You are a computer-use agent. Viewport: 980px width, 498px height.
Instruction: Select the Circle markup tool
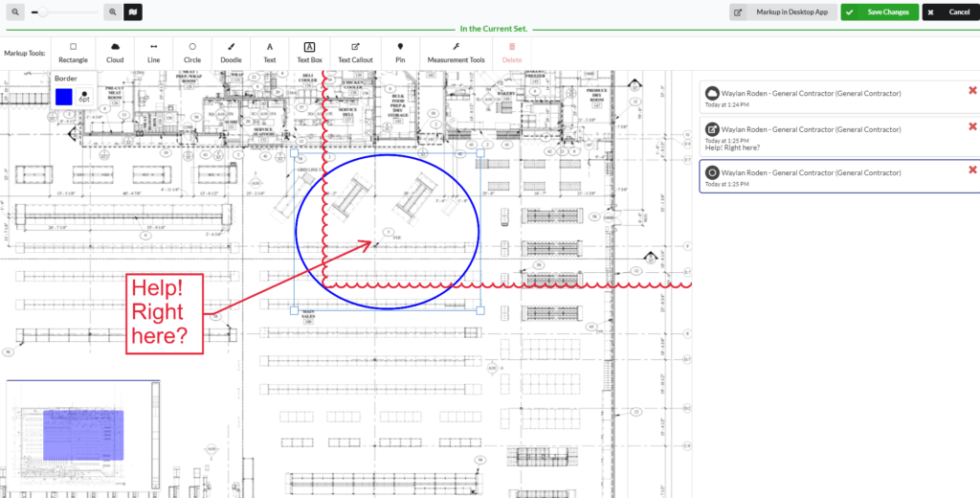click(x=192, y=54)
